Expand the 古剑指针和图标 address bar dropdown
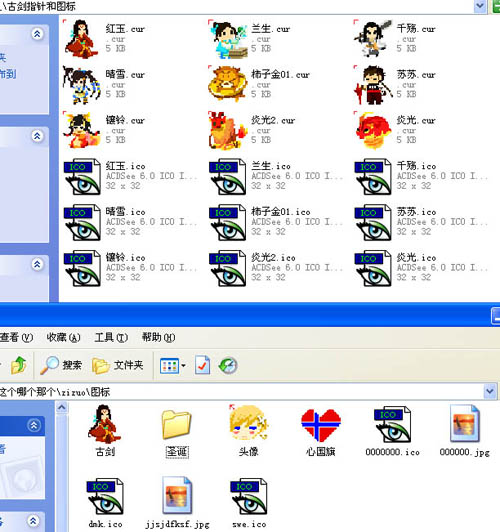Viewport: 500px width, 532px height. click(480, 6)
